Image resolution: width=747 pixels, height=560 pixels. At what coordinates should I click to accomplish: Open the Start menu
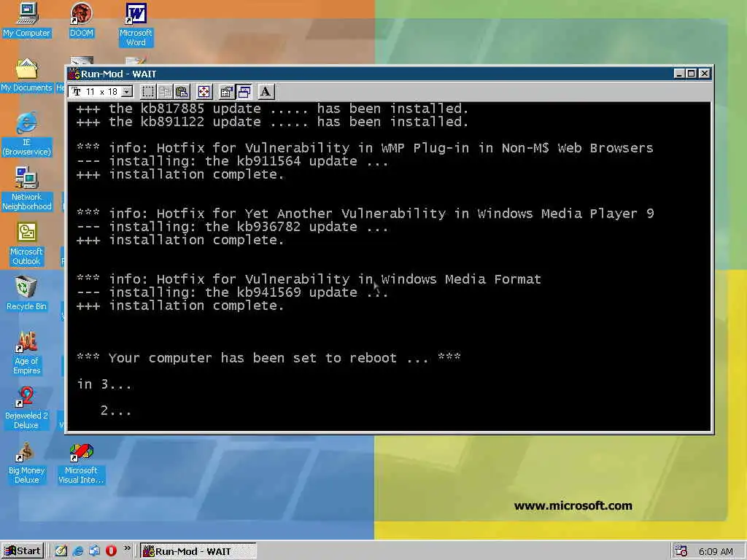click(x=23, y=551)
